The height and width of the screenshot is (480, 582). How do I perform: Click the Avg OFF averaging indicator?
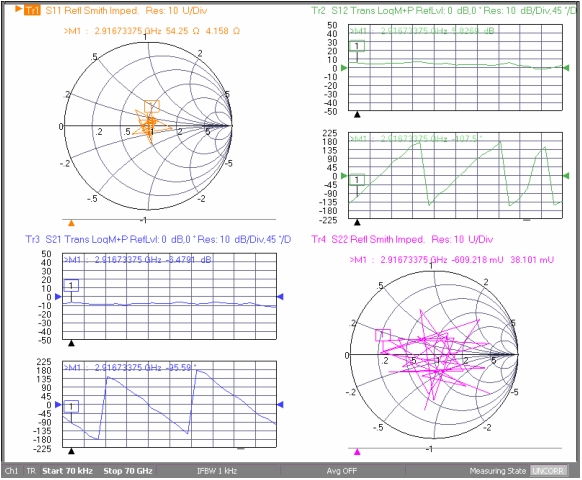coord(342,471)
